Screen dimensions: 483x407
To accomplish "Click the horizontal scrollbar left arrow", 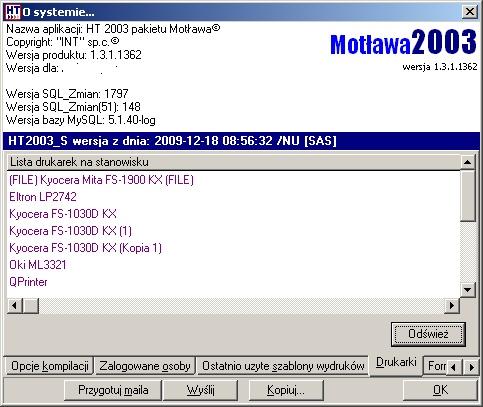I will click(14, 305).
